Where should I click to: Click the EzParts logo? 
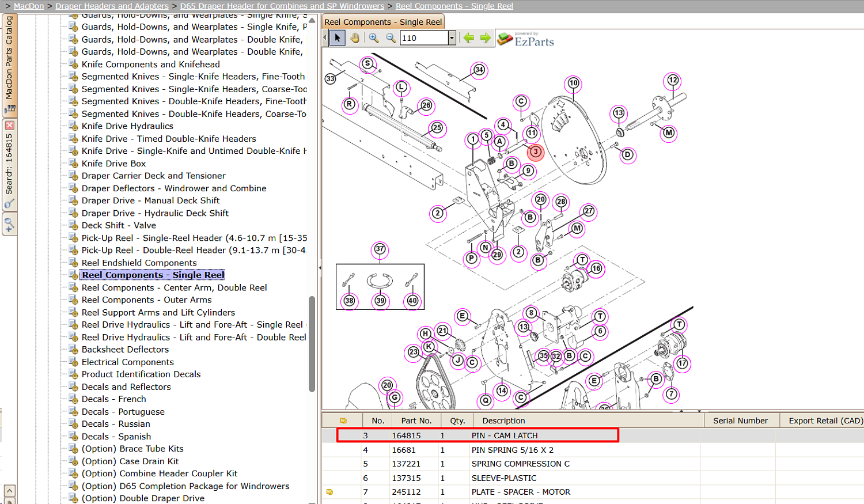526,39
